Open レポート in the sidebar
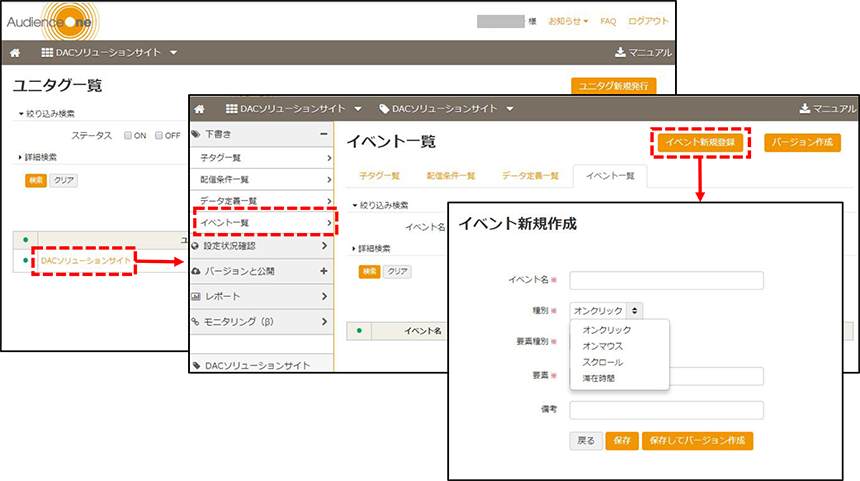This screenshot has width=860, height=481. click(x=262, y=296)
